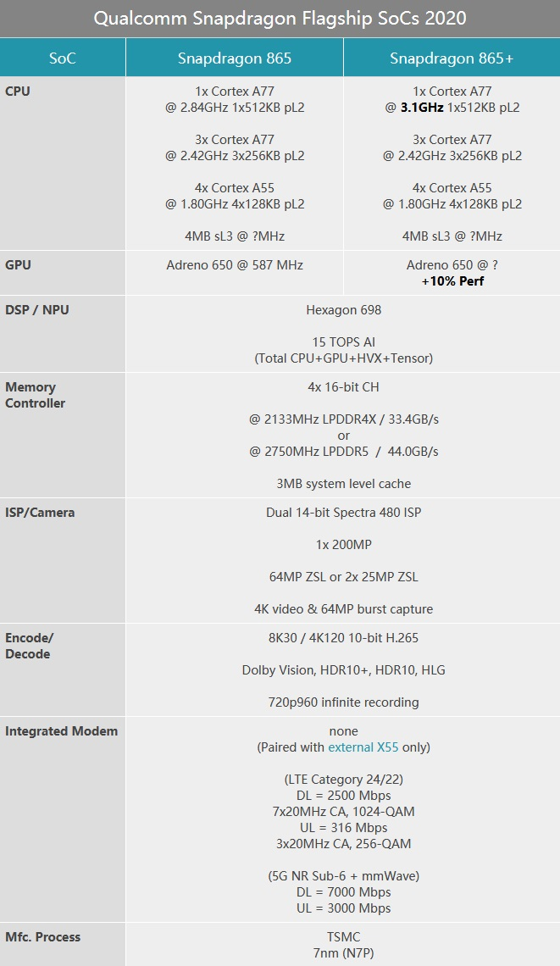
Task: Click the Snapdragon 865 column header
Action: click(235, 58)
